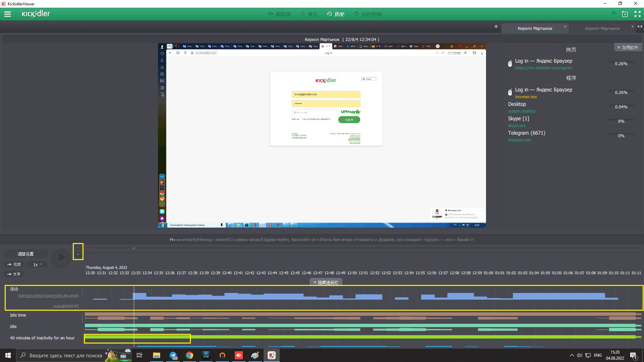Select the Telegram (6671) program entry
The image size is (644, 362).
(x=572, y=136)
